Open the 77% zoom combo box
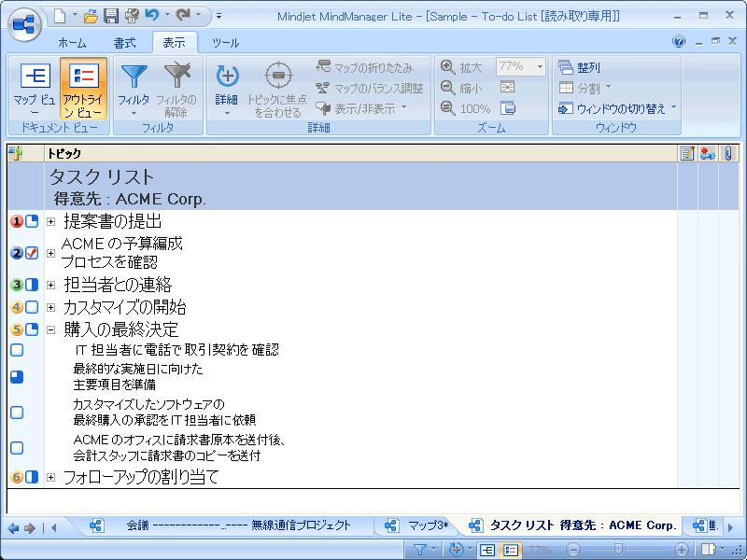 coord(521,66)
